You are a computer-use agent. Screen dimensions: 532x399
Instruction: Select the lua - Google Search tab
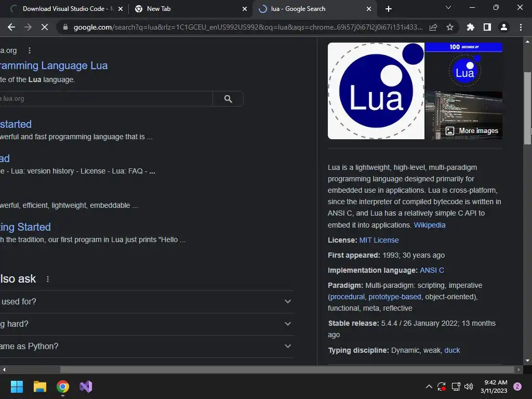(314, 9)
